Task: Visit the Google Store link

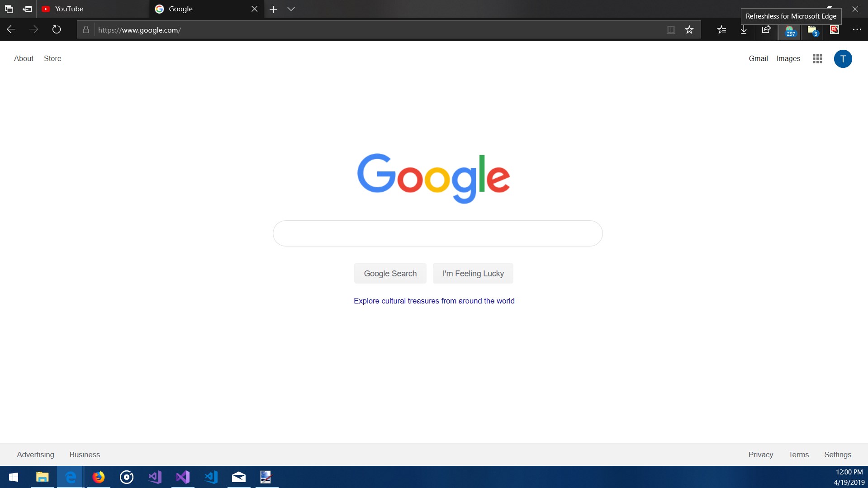Action: tap(52, 59)
